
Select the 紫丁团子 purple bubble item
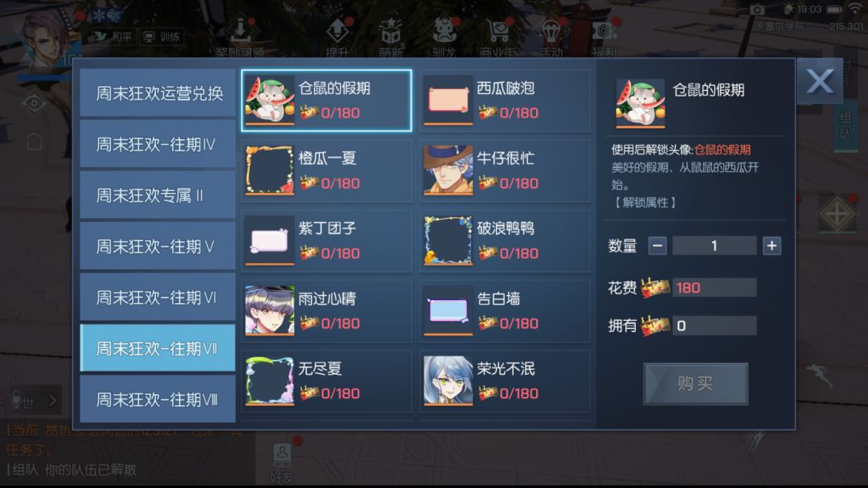[326, 241]
